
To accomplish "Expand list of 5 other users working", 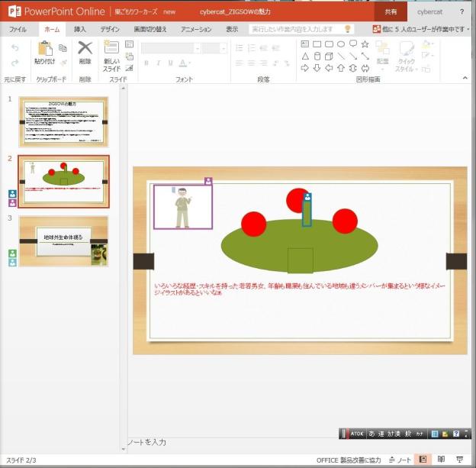I will click(x=422, y=29).
